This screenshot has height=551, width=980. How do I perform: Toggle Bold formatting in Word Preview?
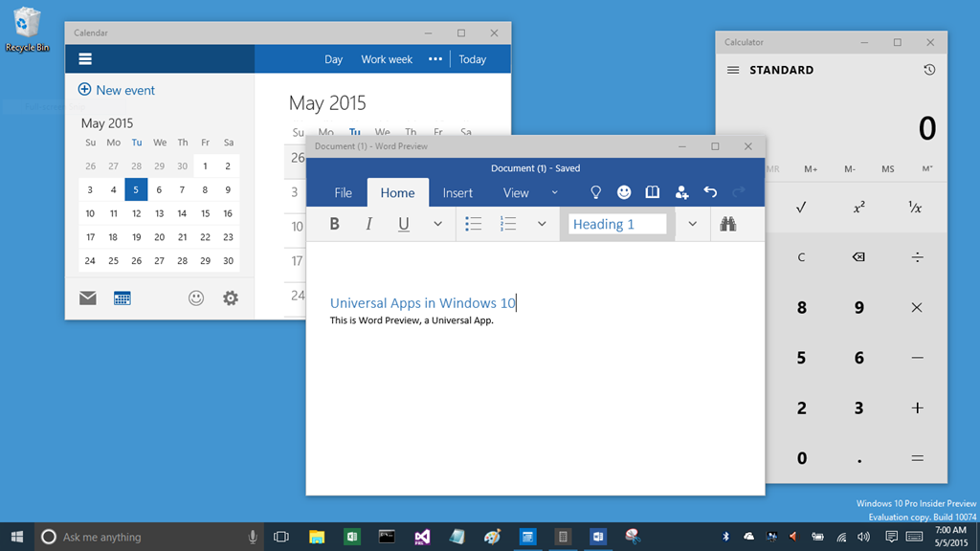pyautogui.click(x=334, y=224)
